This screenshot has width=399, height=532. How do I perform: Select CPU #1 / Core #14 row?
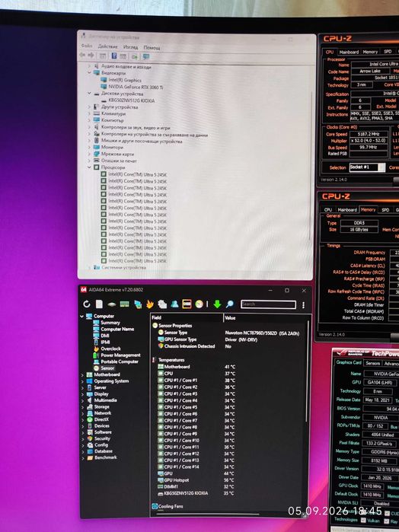[196, 467]
